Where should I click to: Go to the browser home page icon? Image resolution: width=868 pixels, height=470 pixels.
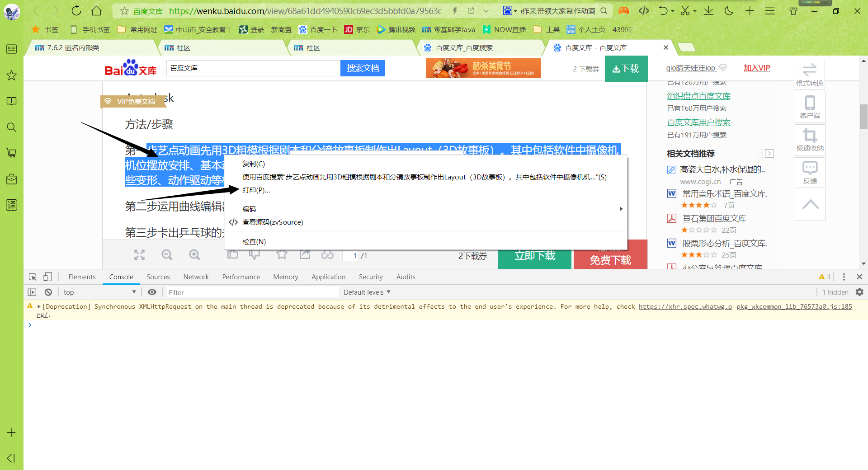pyautogui.click(x=96, y=11)
